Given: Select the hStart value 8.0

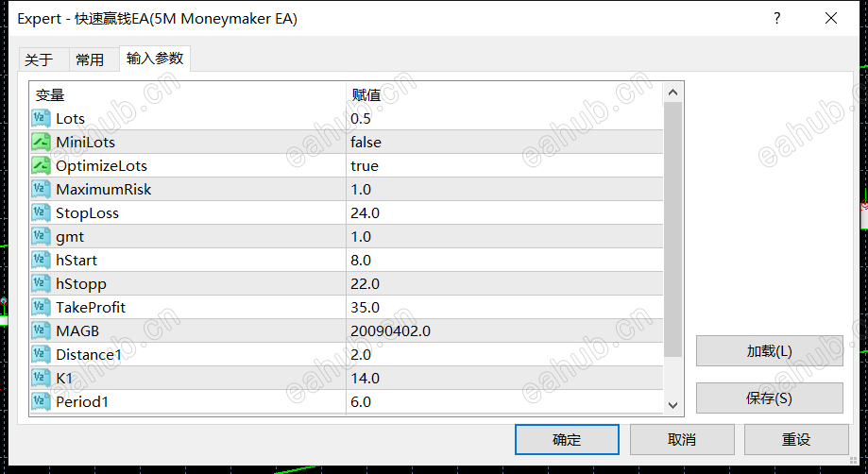Looking at the screenshot, I should tap(361, 260).
